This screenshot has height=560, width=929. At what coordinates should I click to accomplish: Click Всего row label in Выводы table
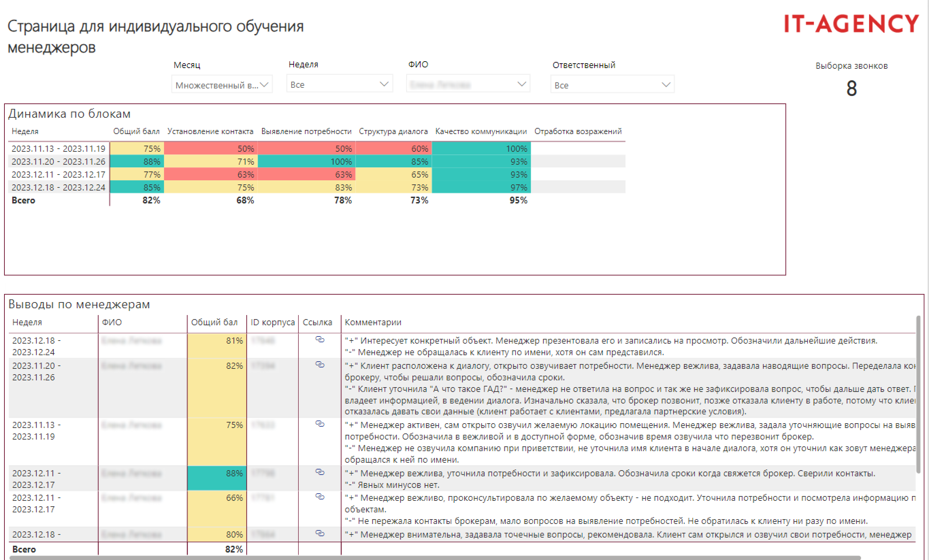point(24,549)
